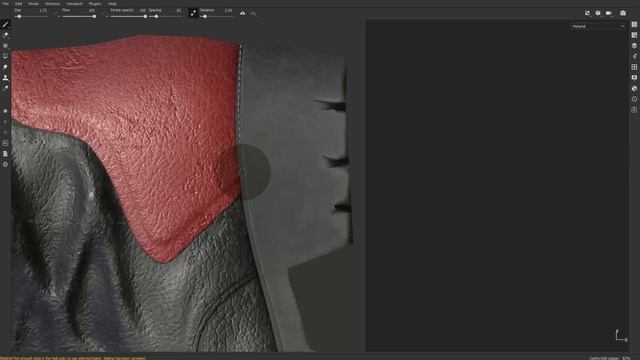Open the camera selection dropdown icon
The width and height of the screenshot is (640, 360).
pyautogui.click(x=609, y=13)
